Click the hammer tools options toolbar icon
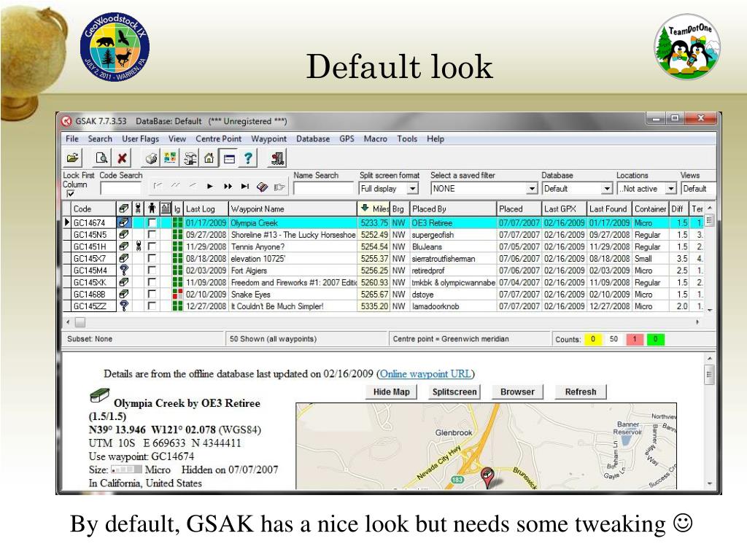 190,157
